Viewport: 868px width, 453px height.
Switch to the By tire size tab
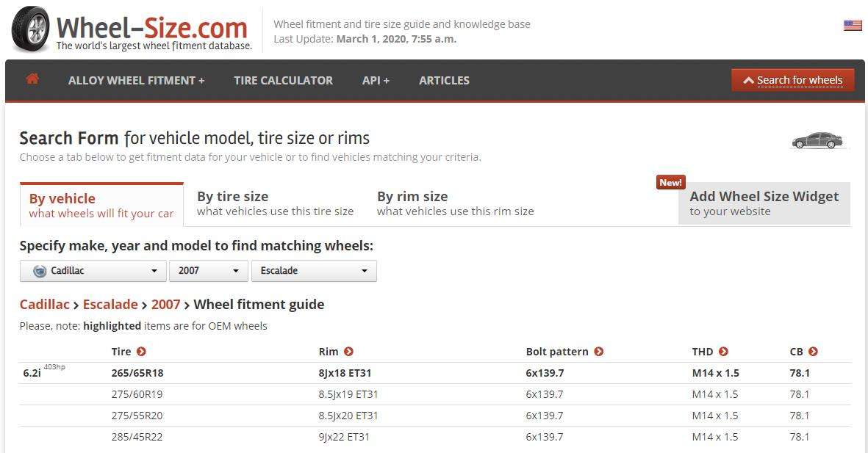[275, 203]
